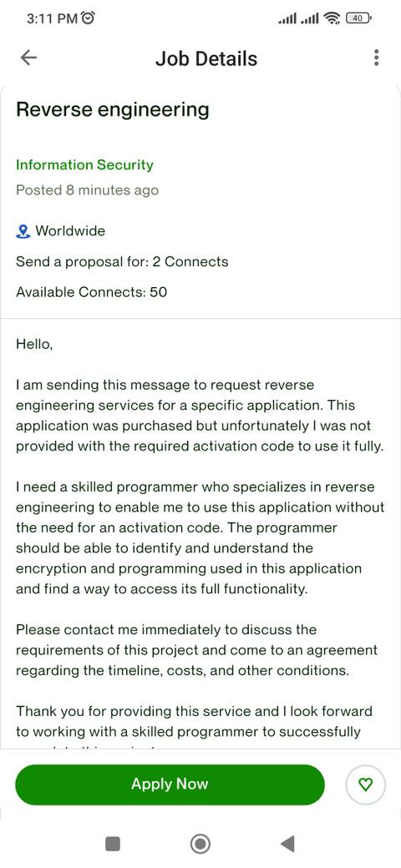Select the Reverse engineering job title
The height and width of the screenshot is (868, 401).
click(113, 109)
